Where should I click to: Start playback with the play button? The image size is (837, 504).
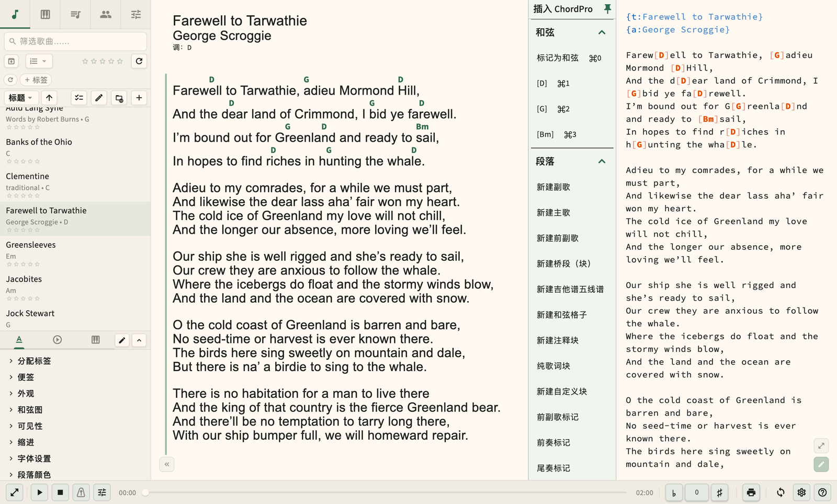[x=39, y=492]
